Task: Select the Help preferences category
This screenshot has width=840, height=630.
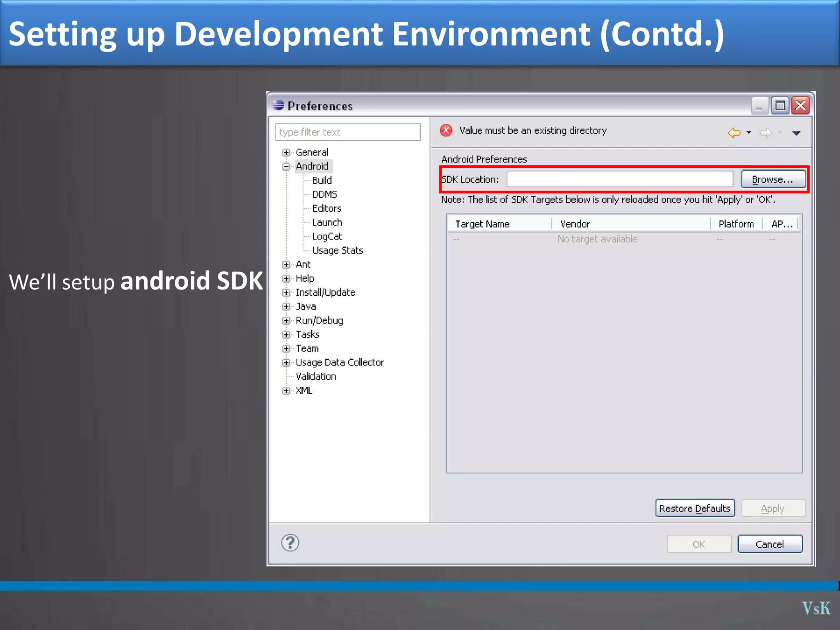Action: pyautogui.click(x=305, y=278)
